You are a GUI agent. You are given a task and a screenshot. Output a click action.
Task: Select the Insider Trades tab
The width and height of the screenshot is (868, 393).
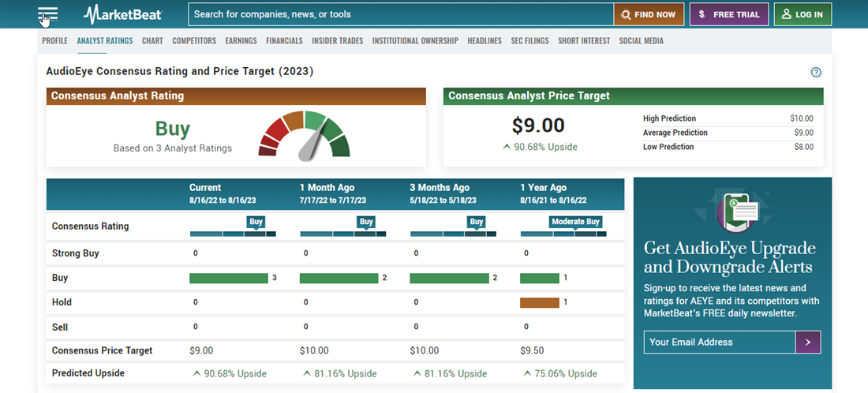pos(337,41)
